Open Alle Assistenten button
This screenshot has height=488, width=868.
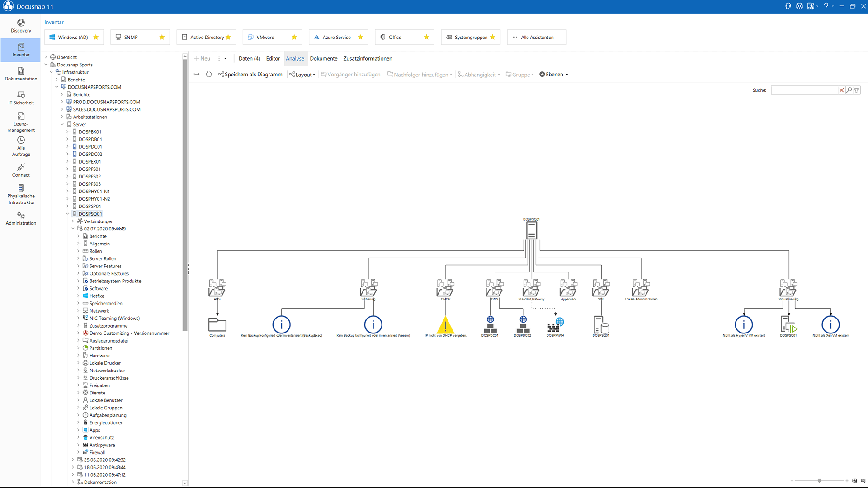click(536, 38)
